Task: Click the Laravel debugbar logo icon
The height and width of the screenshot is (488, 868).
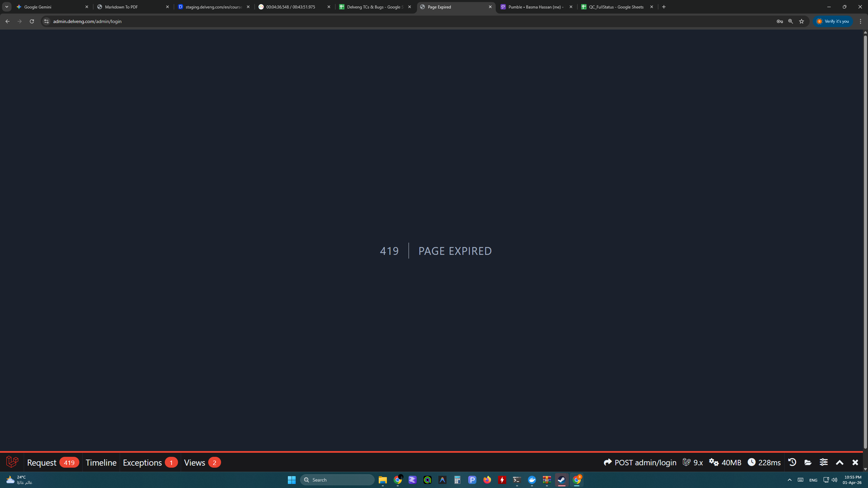Action: point(12,462)
